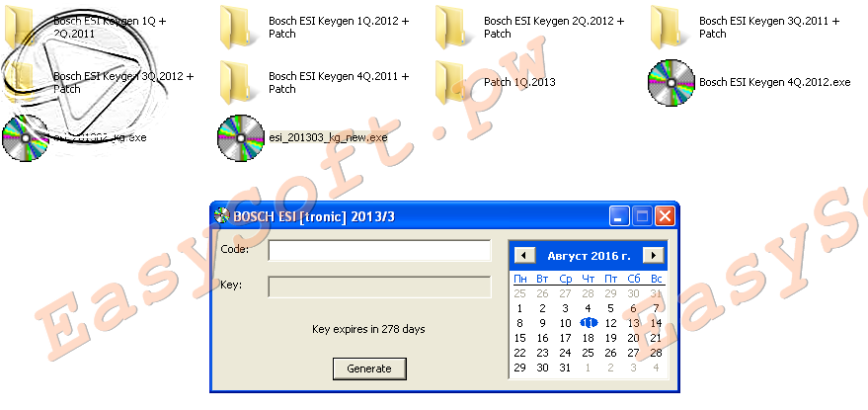The height and width of the screenshot is (410, 868).
Task: Select August 19 in the calendar
Action: point(610,338)
